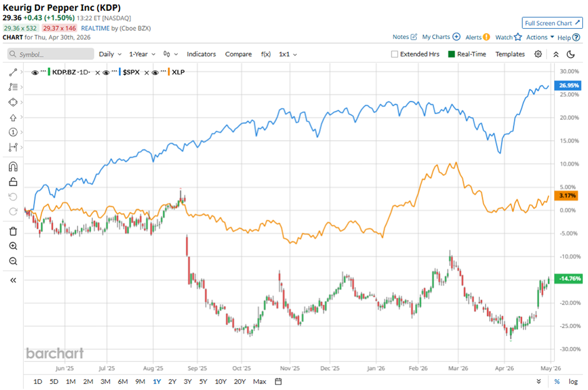Select the 5Y time range tab
588x390 pixels.
(203, 381)
